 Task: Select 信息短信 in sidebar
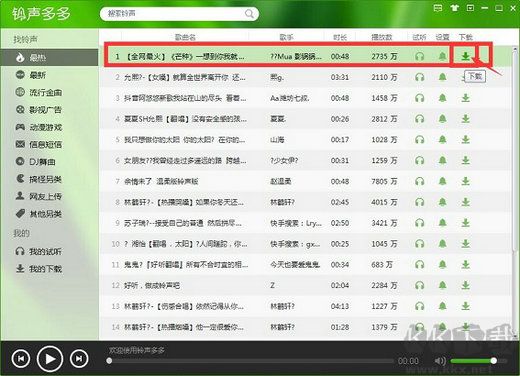pos(49,144)
